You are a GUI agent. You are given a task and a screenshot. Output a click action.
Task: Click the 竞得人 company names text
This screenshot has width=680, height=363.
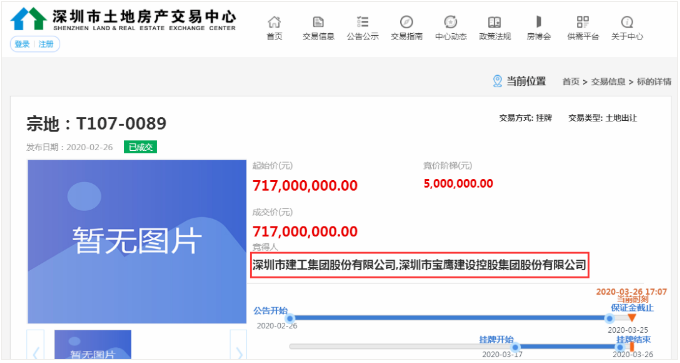pos(419,265)
